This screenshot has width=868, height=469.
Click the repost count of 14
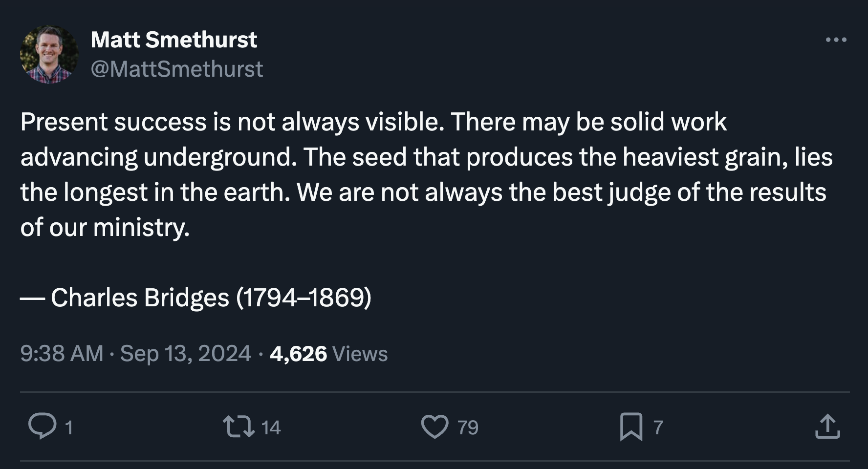271,427
